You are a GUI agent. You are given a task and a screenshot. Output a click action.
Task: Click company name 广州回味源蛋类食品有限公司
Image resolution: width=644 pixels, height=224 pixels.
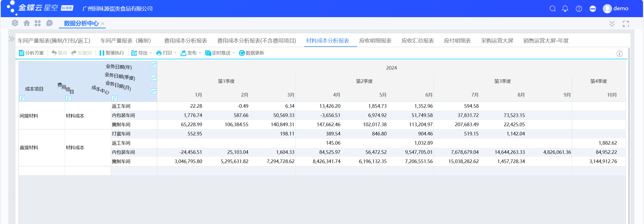117,9
